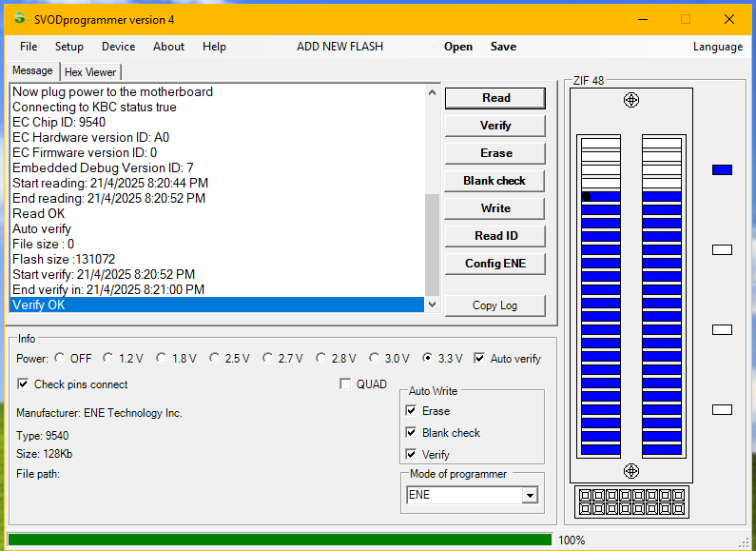Click the green progress bar
This screenshot has width=756, height=551.
click(x=280, y=540)
